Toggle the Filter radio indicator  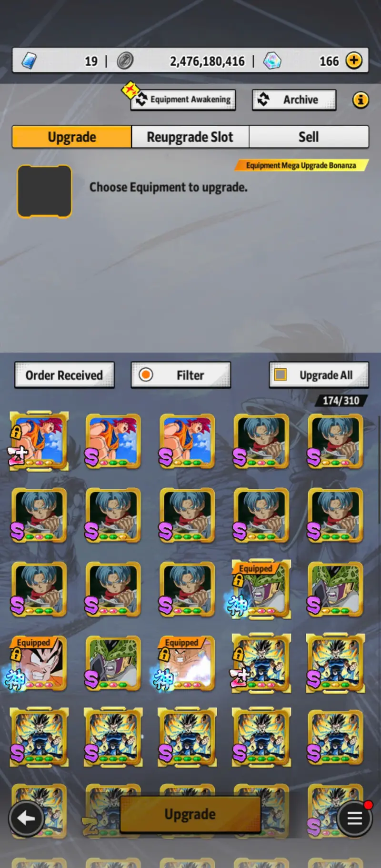(146, 375)
